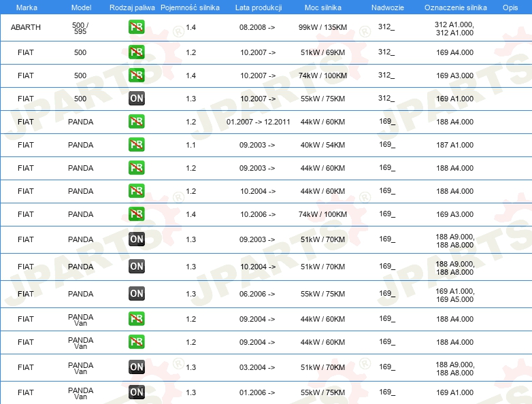Click the petrol icon in the ABARTH row

click(136, 27)
